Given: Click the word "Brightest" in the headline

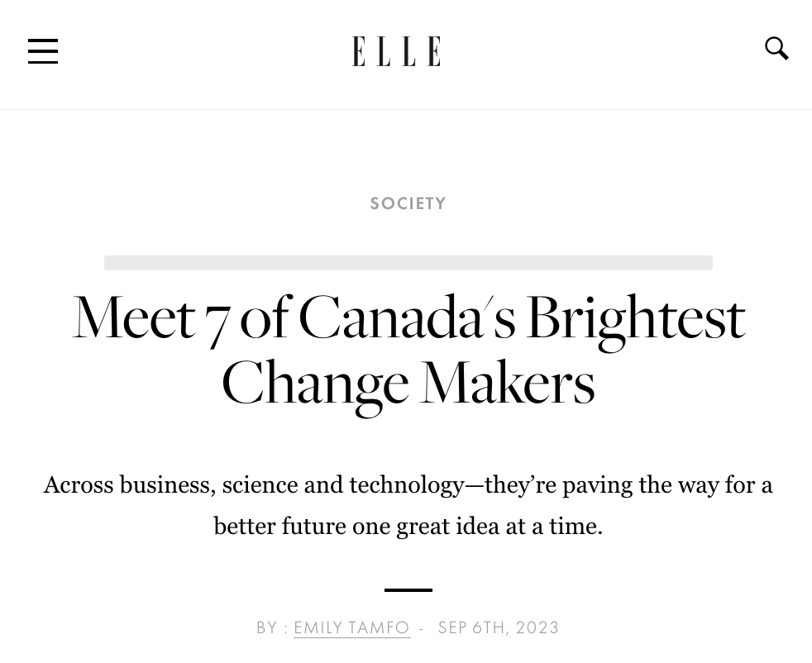Looking at the screenshot, I should 634,319.
